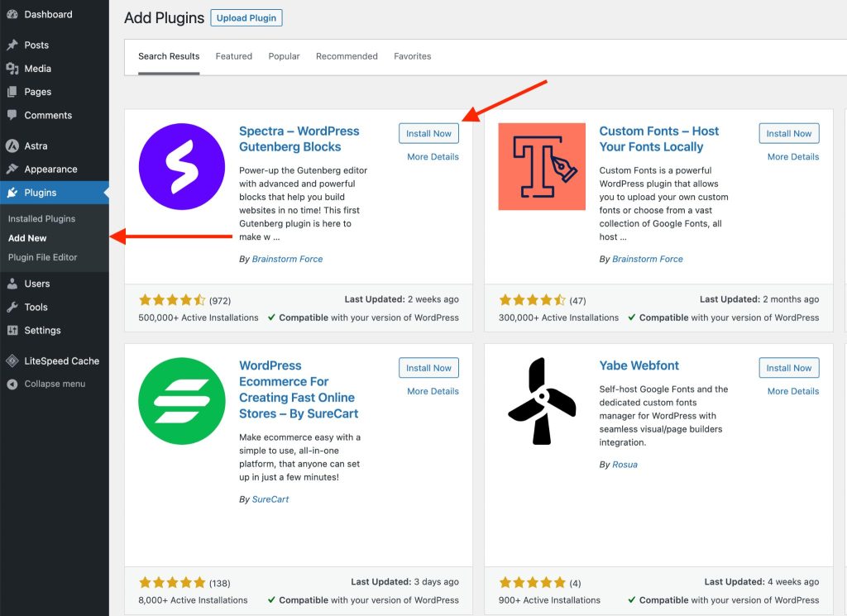Open More Details for Custom Fonts
847x616 pixels.
click(x=792, y=157)
